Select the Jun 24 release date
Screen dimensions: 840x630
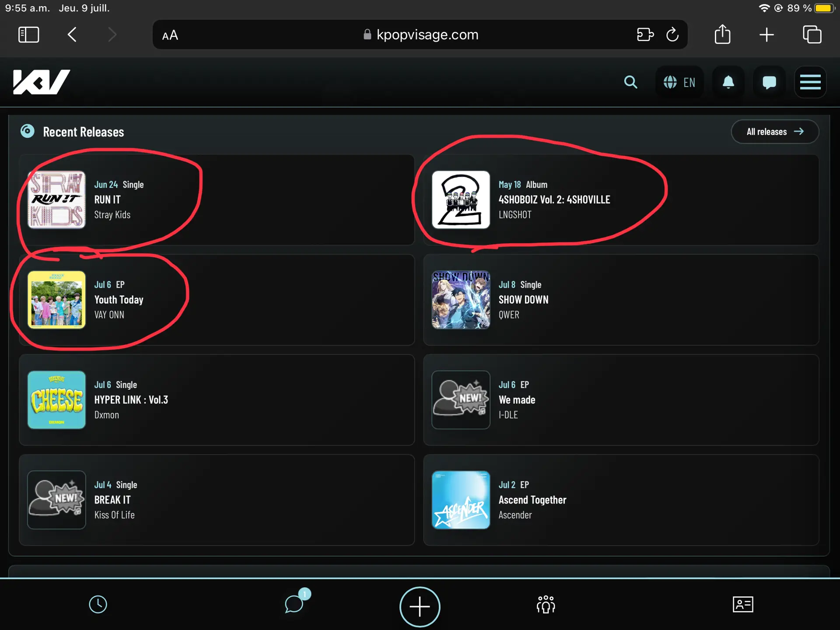pyautogui.click(x=106, y=185)
